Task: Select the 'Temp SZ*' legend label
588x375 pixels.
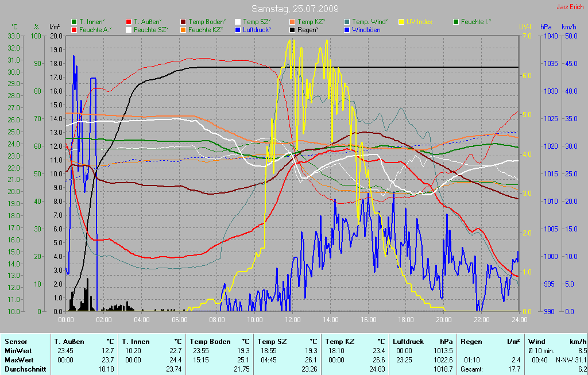Action: tap(257, 22)
